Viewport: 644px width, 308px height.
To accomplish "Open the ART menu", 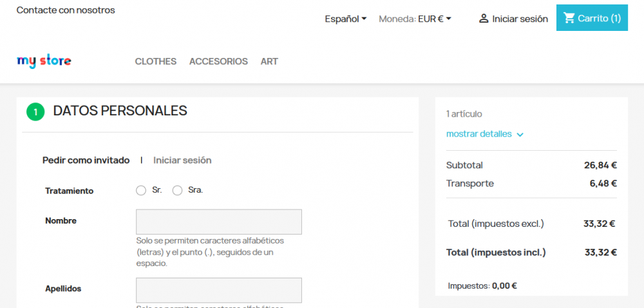I will tap(269, 61).
